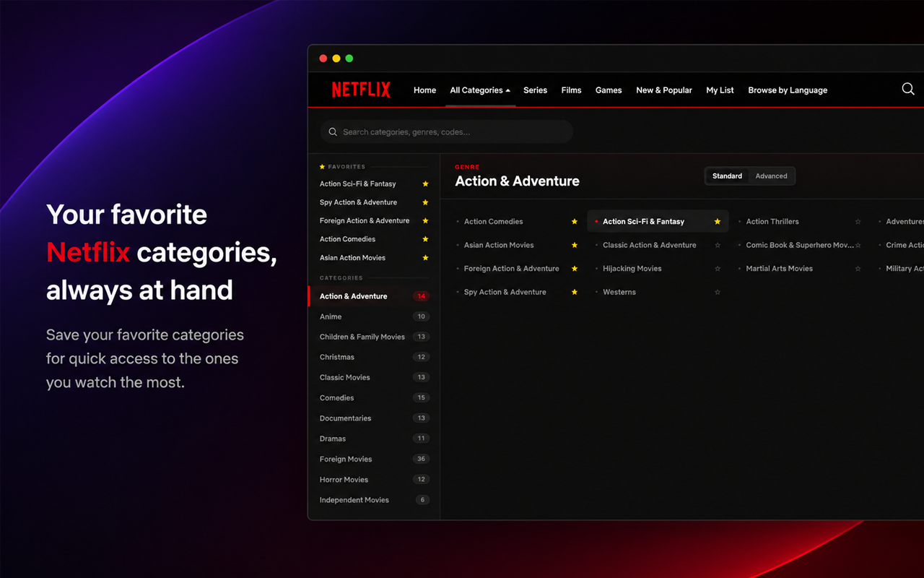Image resolution: width=924 pixels, height=578 pixels.
Task: Favorite Action Thrillers with its star
Action: click(x=858, y=222)
